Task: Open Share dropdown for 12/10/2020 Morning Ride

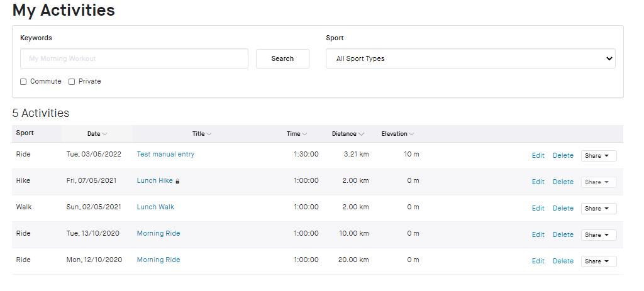Action: 599,261
